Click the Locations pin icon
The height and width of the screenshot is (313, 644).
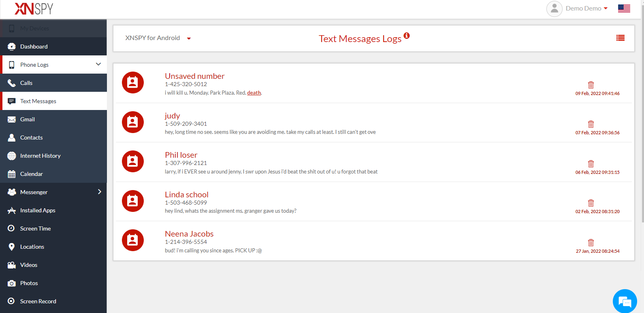click(x=12, y=247)
